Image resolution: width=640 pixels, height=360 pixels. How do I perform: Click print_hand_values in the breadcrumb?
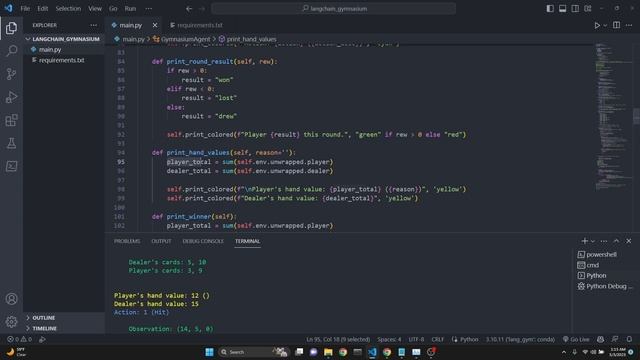click(251, 39)
